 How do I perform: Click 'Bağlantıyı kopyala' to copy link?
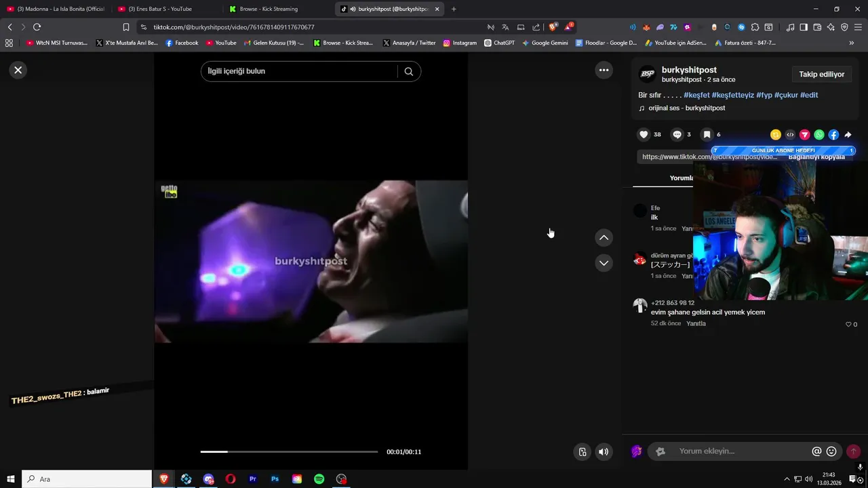click(x=816, y=157)
